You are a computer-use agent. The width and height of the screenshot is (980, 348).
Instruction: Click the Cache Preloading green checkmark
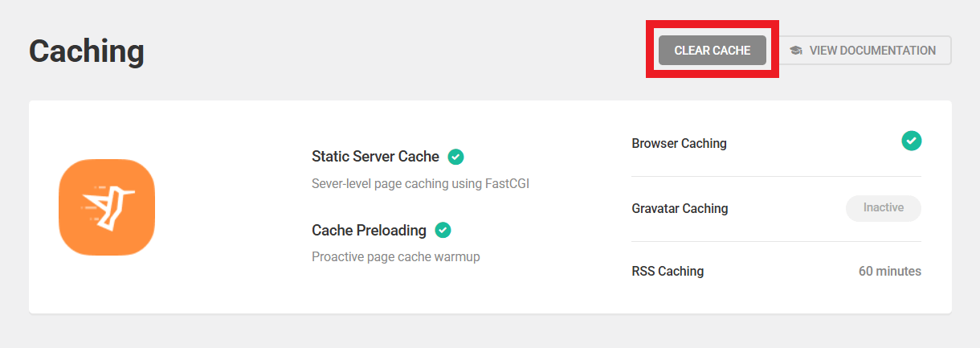click(443, 231)
